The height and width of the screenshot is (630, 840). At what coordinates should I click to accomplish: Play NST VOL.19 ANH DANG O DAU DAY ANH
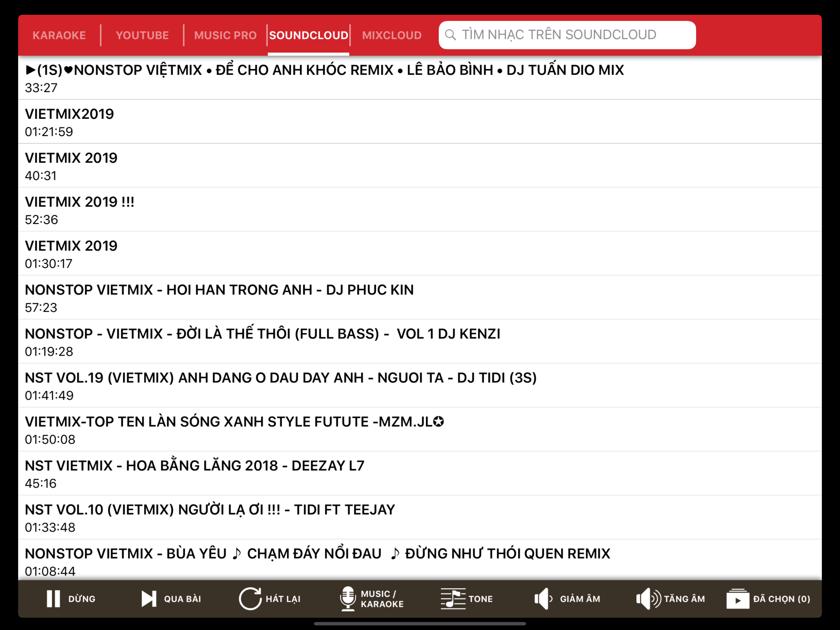pyautogui.click(x=420, y=385)
